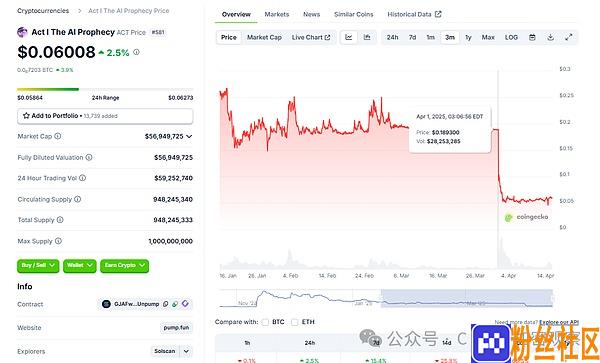The width and height of the screenshot is (600, 363).
Task: Tick the BTC compare checkbox
Action: [265, 322]
